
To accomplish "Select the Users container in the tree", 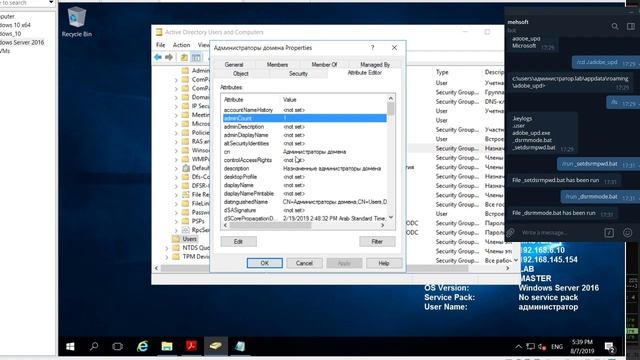I will point(189,239).
